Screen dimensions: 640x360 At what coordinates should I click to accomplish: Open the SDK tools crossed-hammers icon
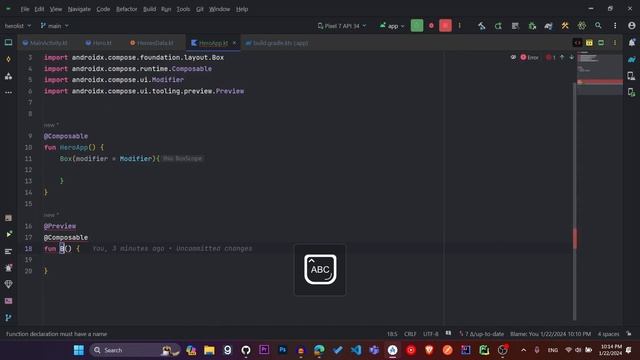pos(565,26)
